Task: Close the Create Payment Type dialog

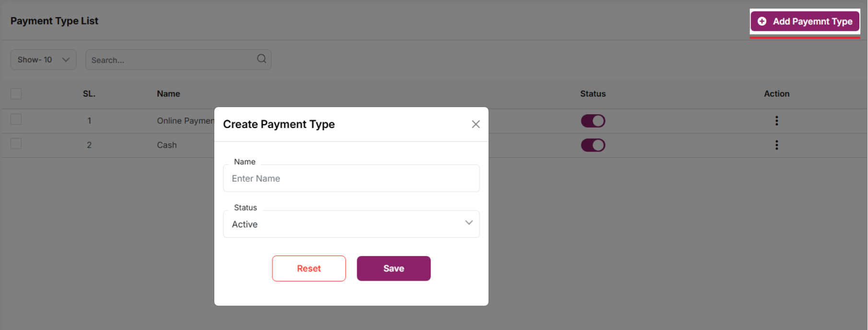Action: pos(476,124)
